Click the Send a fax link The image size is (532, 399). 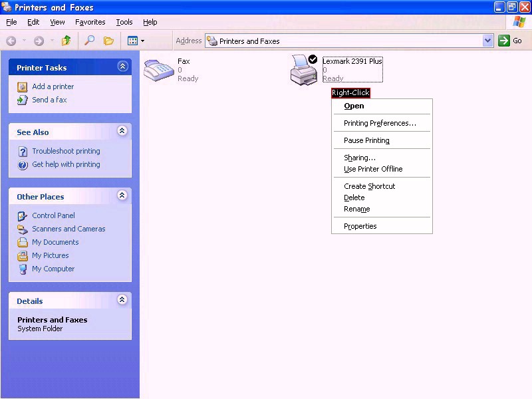click(x=49, y=100)
